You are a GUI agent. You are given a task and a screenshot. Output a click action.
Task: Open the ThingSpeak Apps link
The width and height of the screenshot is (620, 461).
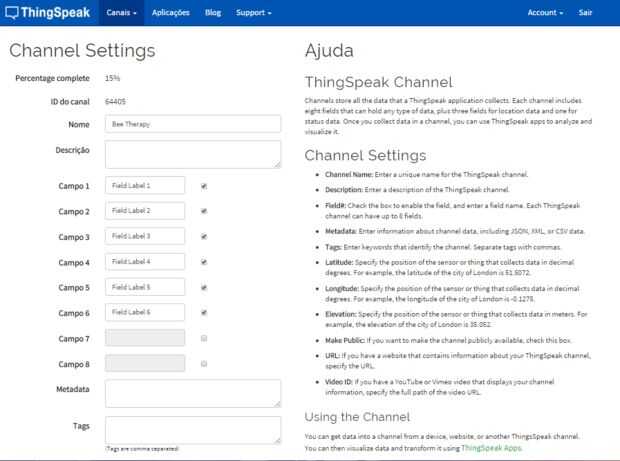[492, 449]
